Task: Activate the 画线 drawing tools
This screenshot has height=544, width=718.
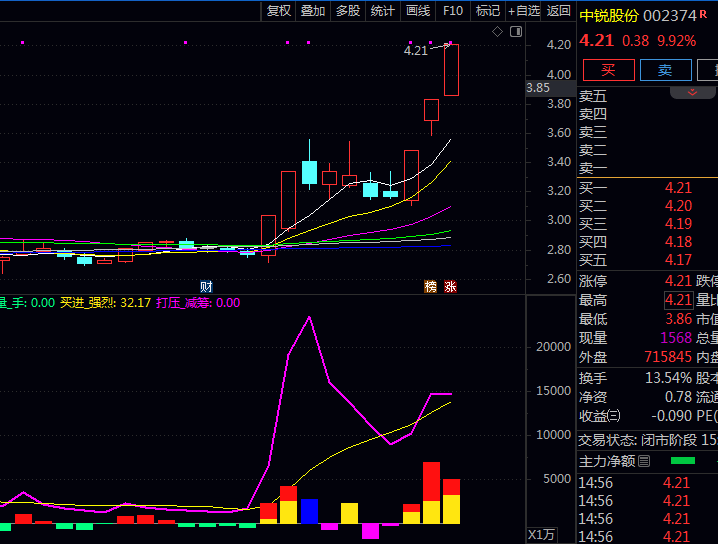Action: pos(418,11)
